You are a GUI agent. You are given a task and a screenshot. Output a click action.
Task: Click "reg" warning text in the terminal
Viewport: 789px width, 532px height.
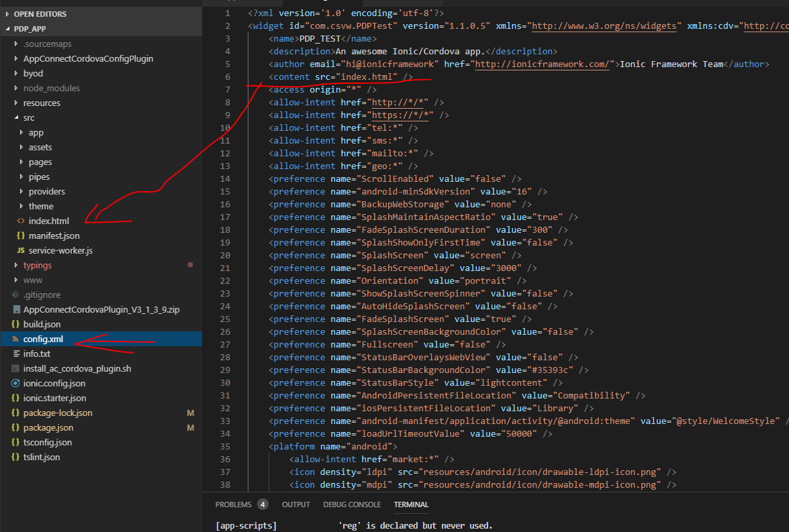(x=350, y=525)
